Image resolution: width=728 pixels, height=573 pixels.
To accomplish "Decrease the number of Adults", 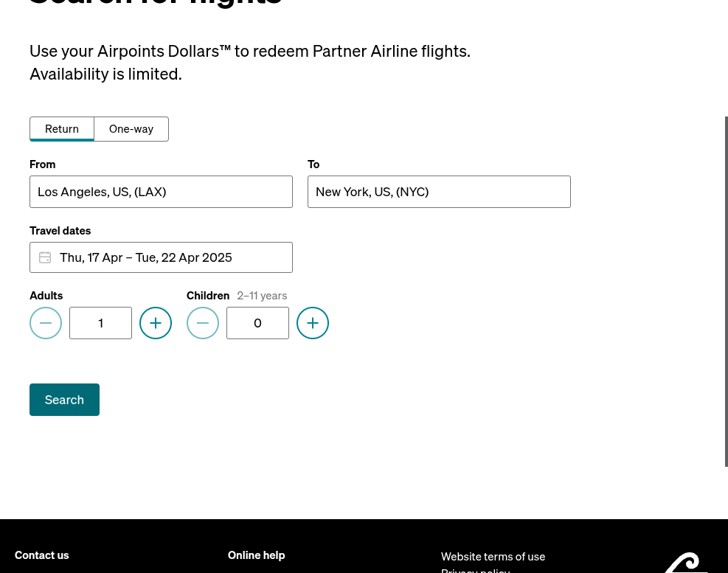I will click(x=46, y=323).
